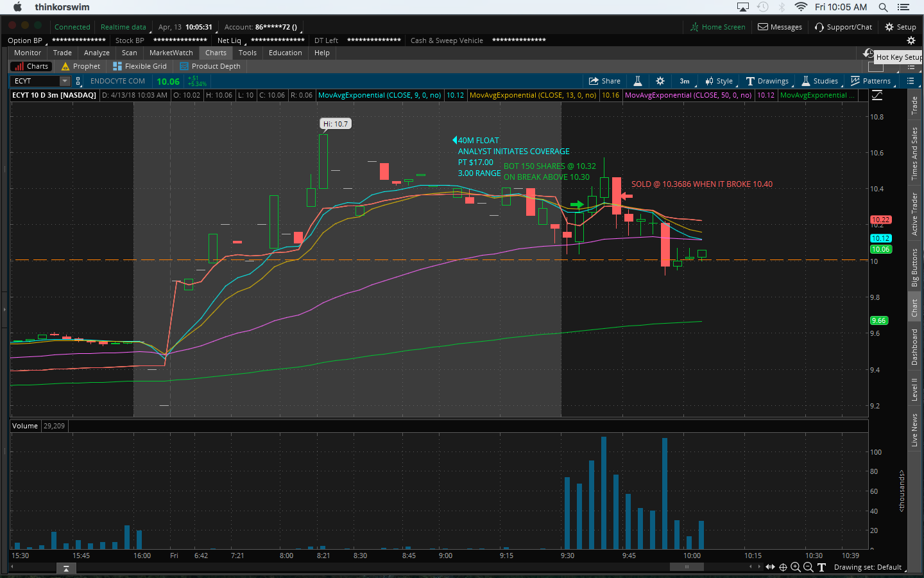The width and height of the screenshot is (924, 578).
Task: Click the crosshair pan icon
Action: pyautogui.click(x=783, y=567)
